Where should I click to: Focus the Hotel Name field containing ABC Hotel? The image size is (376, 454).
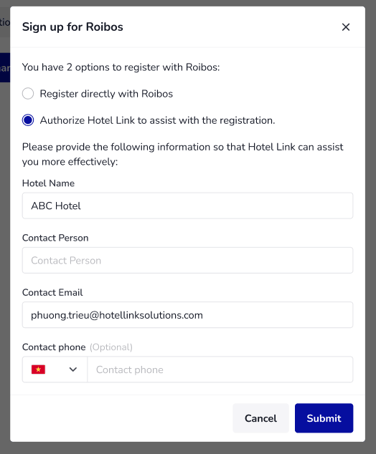(x=187, y=206)
